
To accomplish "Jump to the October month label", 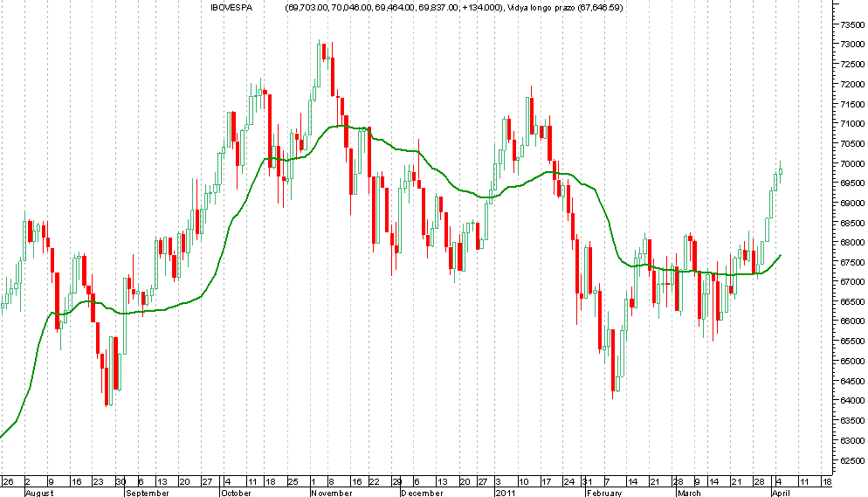I will tap(238, 493).
